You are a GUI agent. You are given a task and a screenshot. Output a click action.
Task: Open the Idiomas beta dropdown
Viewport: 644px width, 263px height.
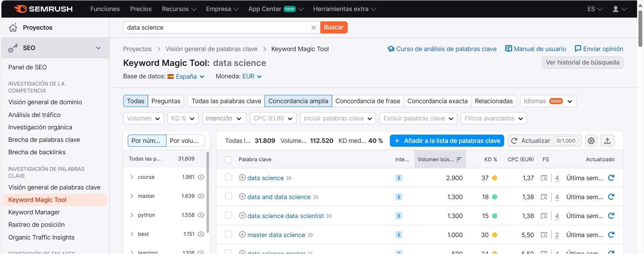coord(548,101)
